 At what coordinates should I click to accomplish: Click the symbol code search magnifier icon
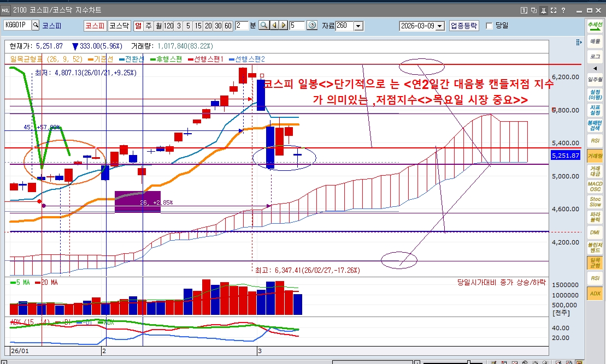point(36,25)
